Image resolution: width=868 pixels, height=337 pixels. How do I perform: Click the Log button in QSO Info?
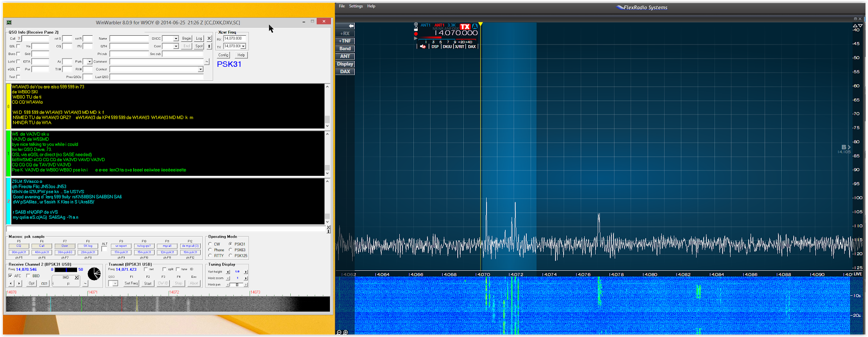tap(199, 39)
